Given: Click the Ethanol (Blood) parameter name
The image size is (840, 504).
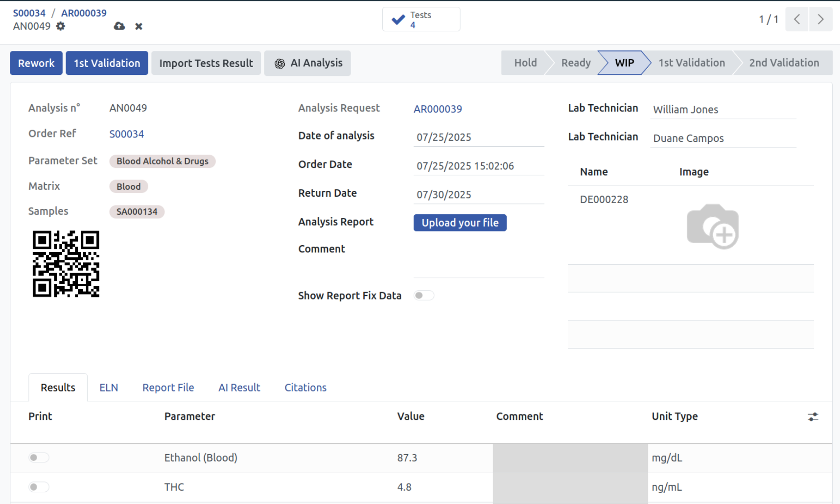Looking at the screenshot, I should click(201, 458).
